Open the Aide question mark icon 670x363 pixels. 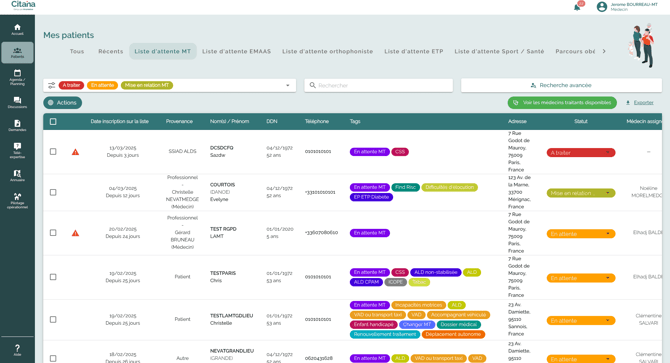(17, 348)
